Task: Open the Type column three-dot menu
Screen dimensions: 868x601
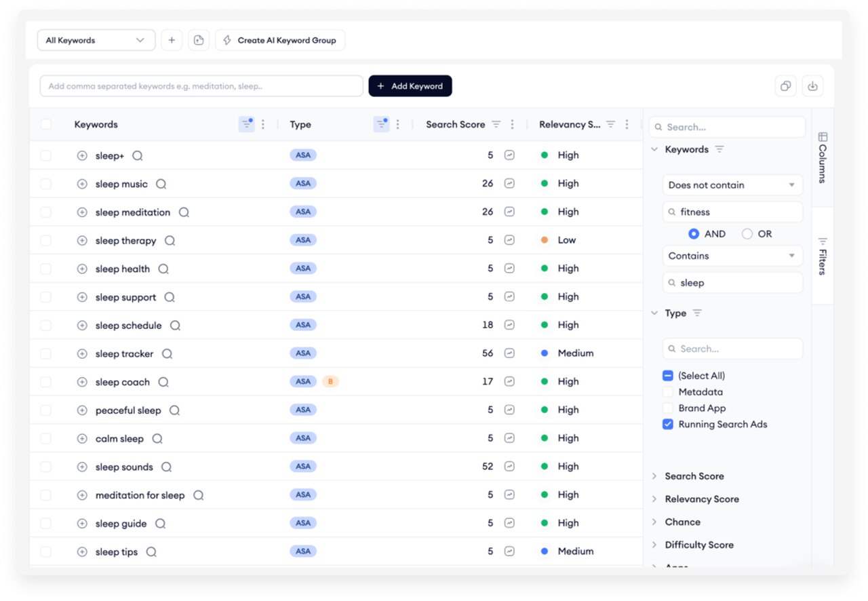Action: (x=398, y=124)
